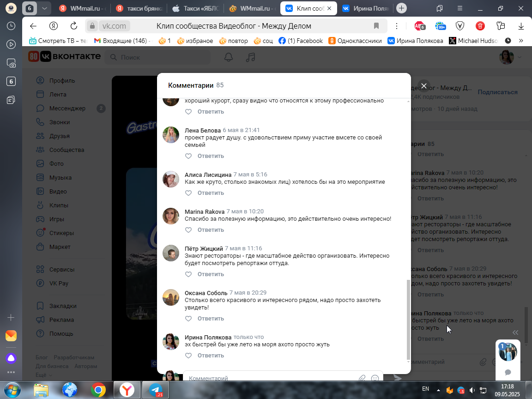Open screenshot camera tool in browser sidebar

coord(11,63)
